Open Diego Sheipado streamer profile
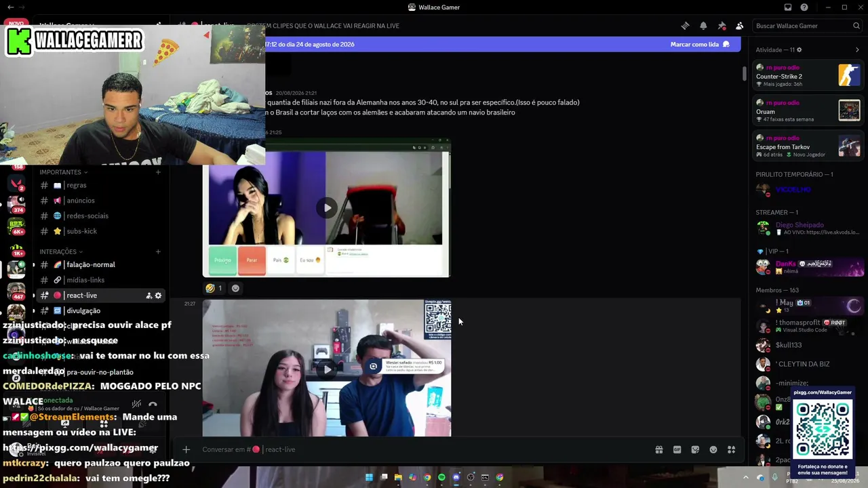868x488 pixels. coord(808,228)
